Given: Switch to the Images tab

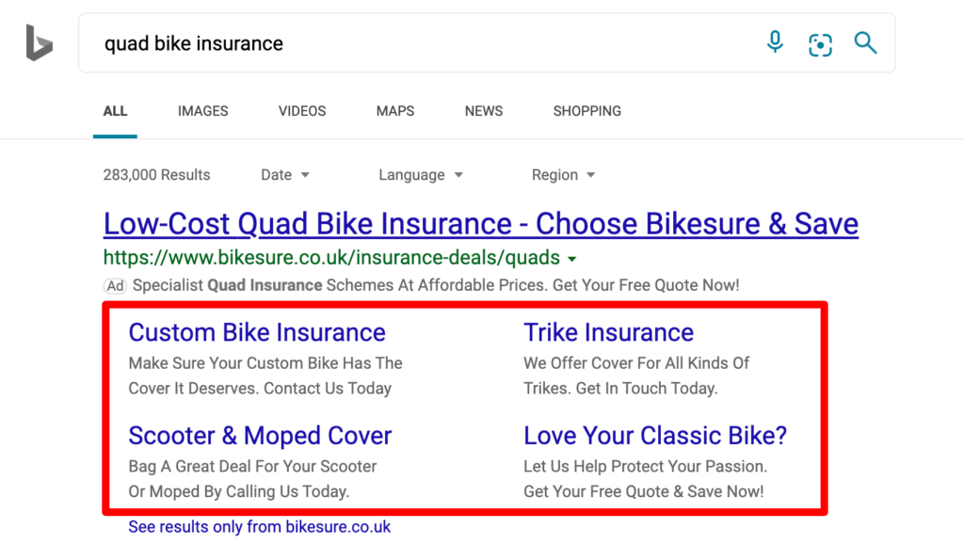Looking at the screenshot, I should point(202,111).
